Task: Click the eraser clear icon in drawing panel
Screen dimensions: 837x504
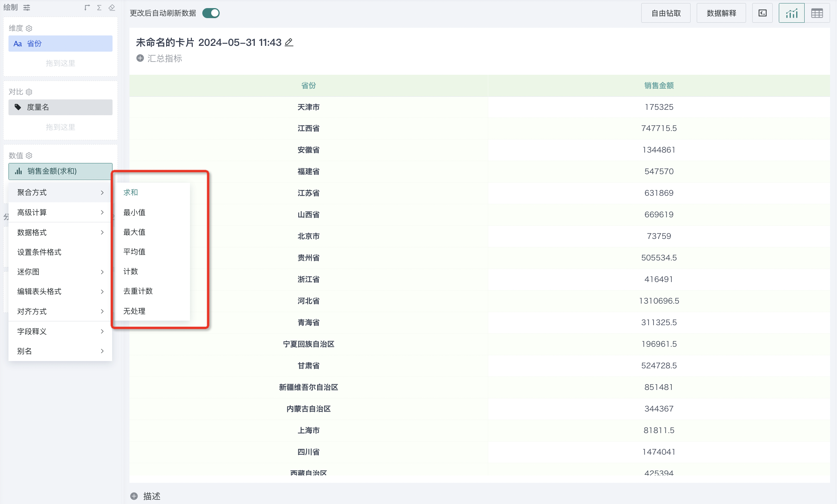Action: (112, 8)
